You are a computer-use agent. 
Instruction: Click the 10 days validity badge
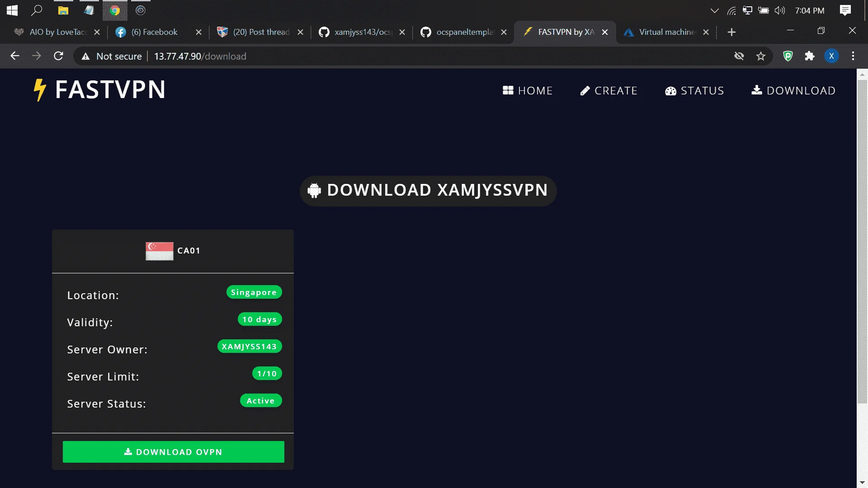click(260, 319)
